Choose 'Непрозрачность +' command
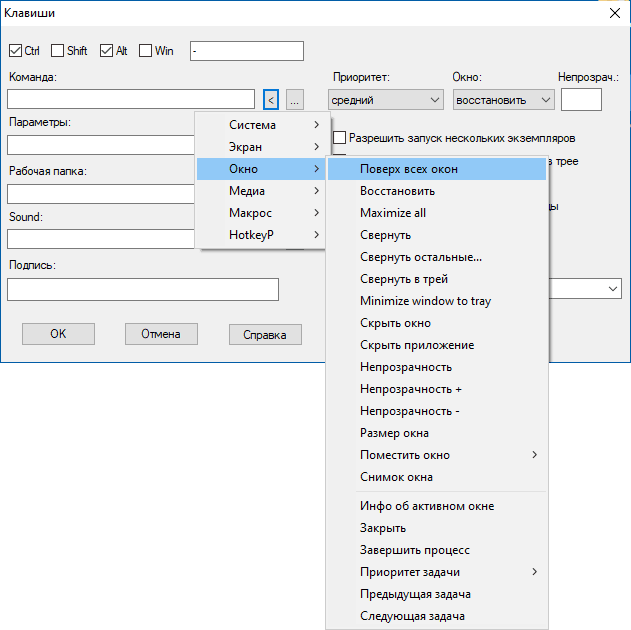631x630 pixels. coord(437,389)
